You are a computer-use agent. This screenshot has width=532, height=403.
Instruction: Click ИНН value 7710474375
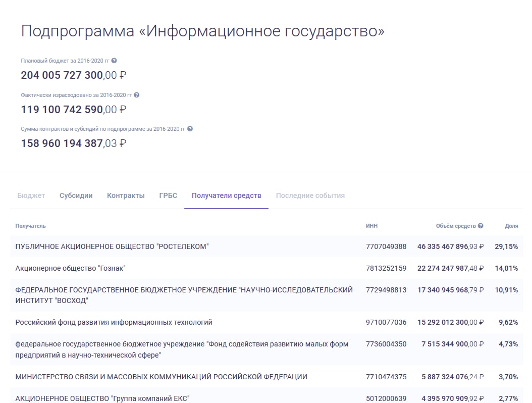tap(386, 377)
